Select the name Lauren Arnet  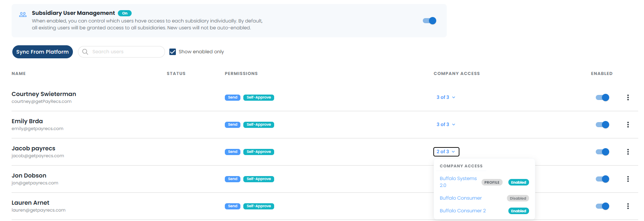pos(30,203)
